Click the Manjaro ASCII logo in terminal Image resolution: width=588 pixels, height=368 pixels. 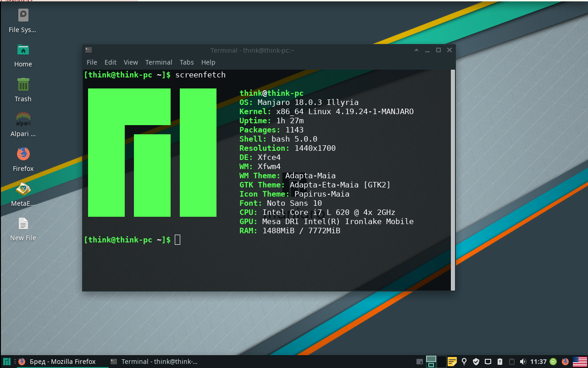click(x=152, y=153)
